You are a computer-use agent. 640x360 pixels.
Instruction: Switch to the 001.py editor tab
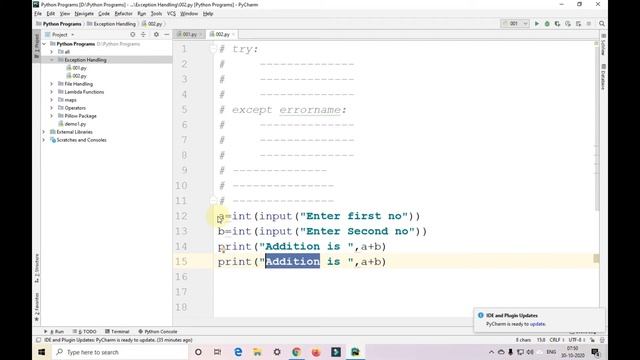pos(189,34)
